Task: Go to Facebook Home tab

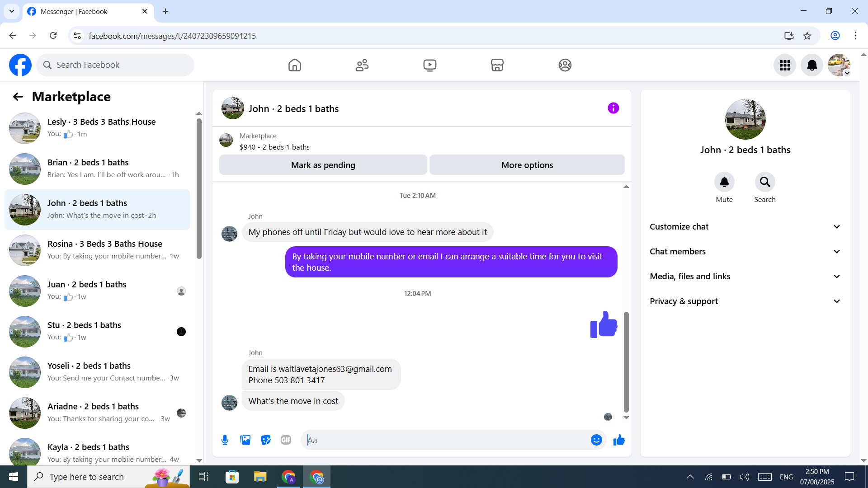Action: click(294, 65)
